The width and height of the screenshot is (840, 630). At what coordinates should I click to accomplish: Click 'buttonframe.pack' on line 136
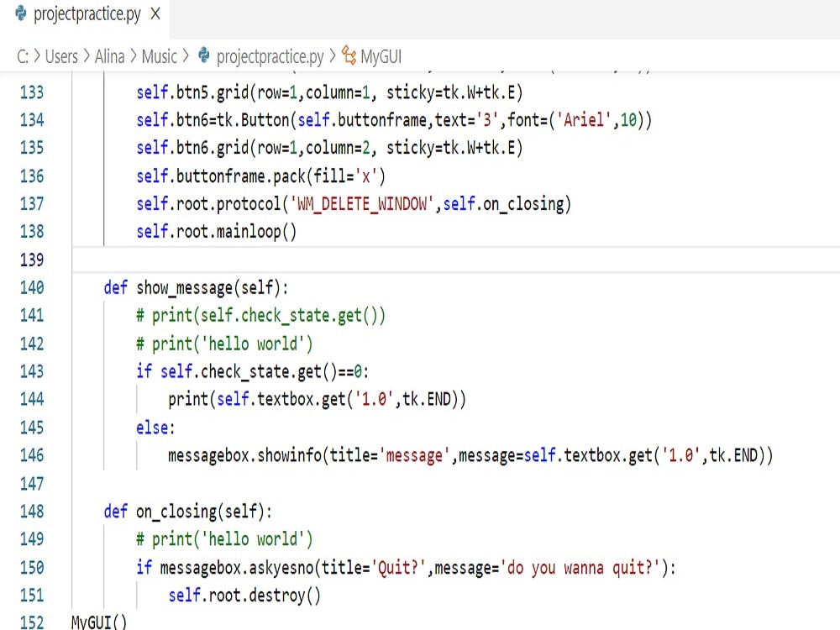pos(240,176)
